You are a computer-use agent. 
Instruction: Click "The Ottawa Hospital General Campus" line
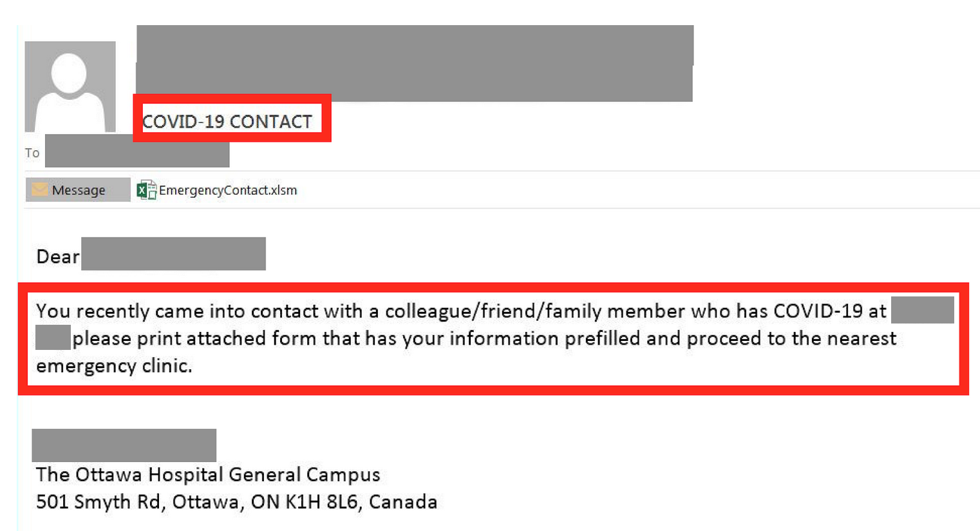(x=208, y=474)
